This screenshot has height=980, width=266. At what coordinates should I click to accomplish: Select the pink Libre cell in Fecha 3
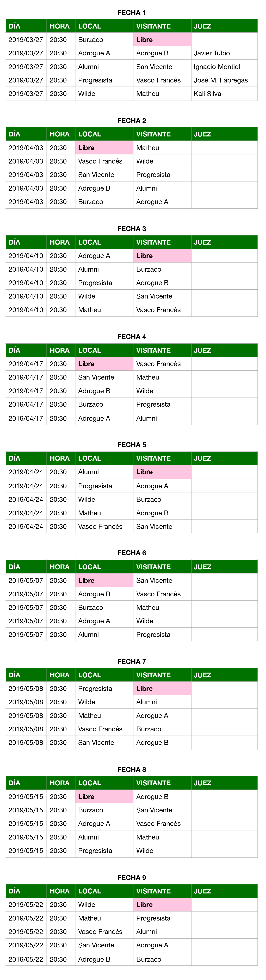coord(162,256)
